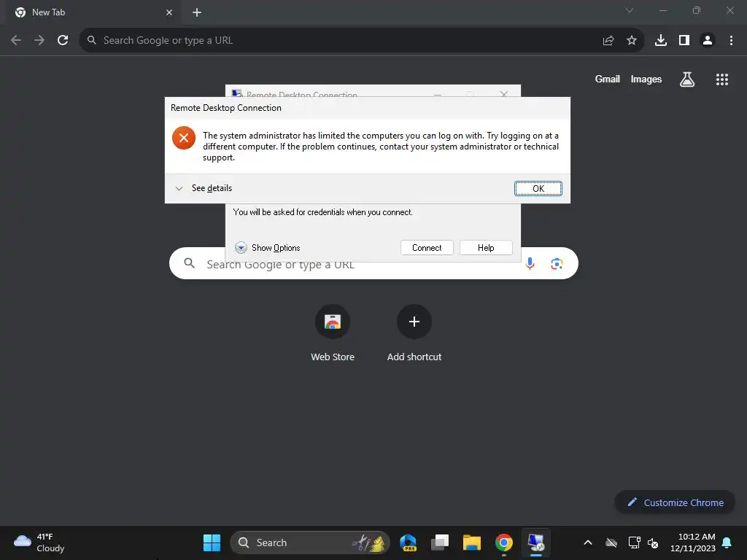The height and width of the screenshot is (560, 747).
Task: Open Task View taskbar icon
Action: click(440, 542)
